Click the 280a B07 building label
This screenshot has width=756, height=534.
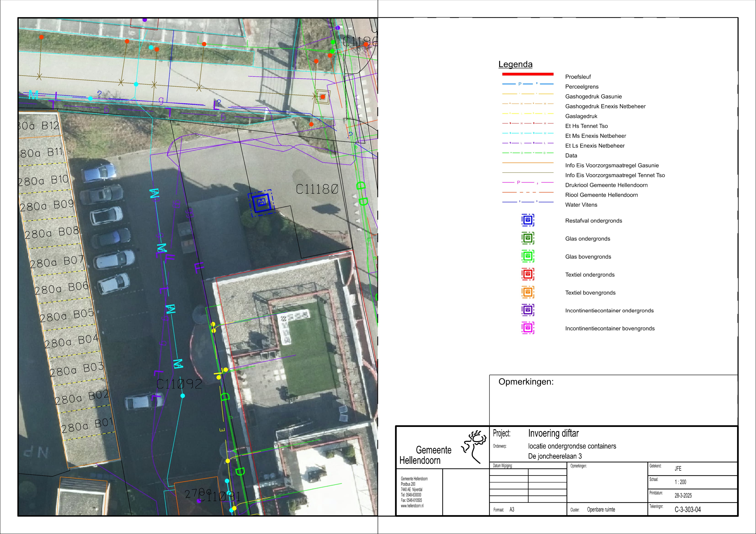[57, 262]
